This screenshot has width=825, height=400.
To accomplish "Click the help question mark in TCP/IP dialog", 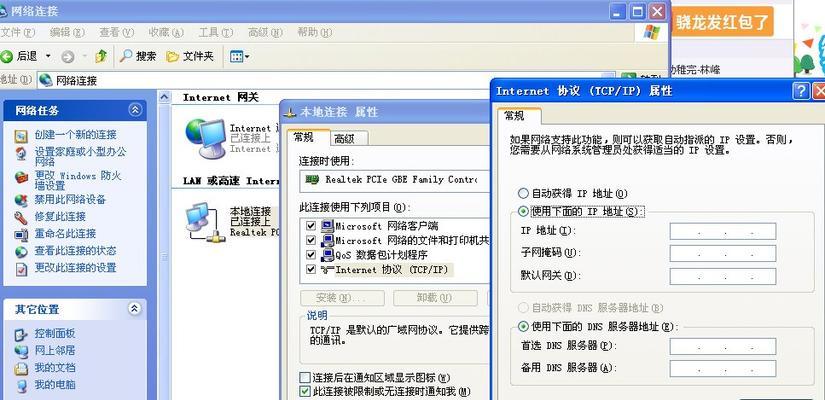I will 801,91.
